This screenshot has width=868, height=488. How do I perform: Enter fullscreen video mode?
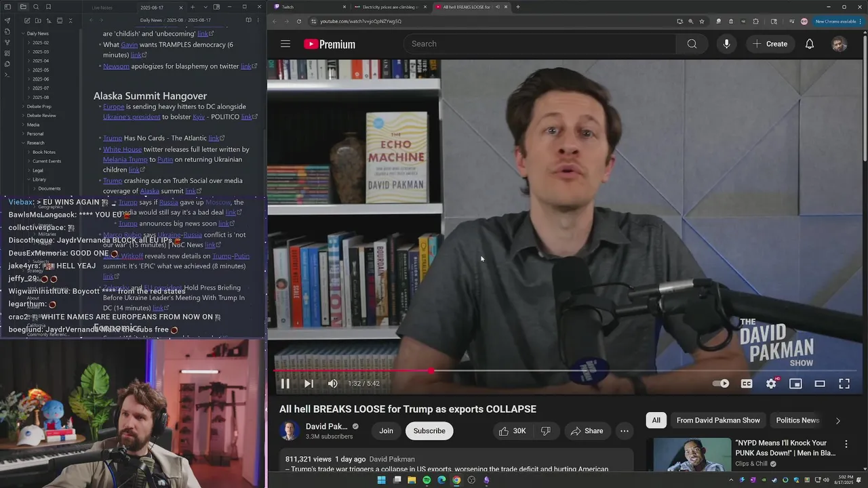point(844,384)
